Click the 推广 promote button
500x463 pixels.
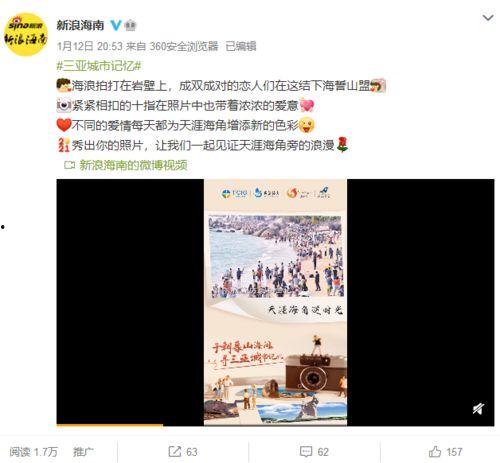[x=83, y=452]
